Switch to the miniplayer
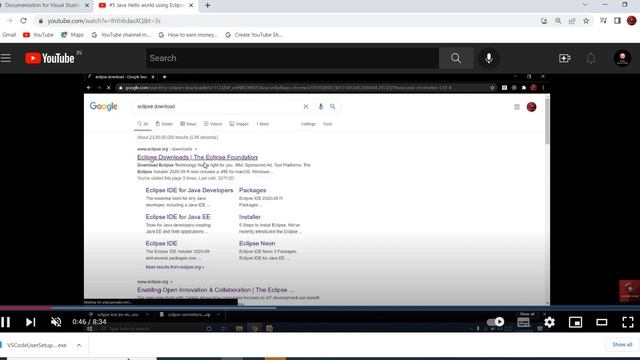Viewport: 640px width, 360px height. (576, 322)
